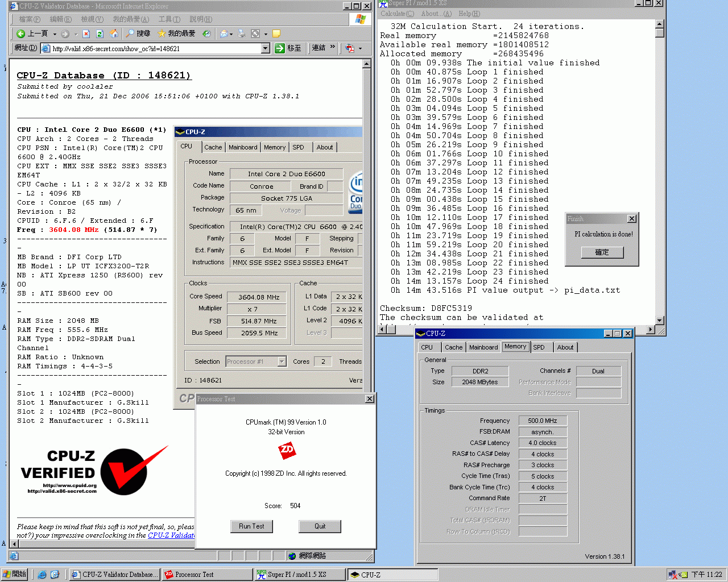This screenshot has height=582, width=728.
Task: Open the PDF toolbar icon dropdown arrow
Action: (360, 48)
